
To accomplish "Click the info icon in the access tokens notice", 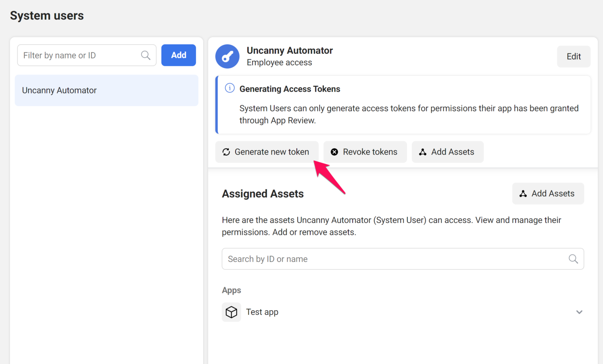I will click(x=229, y=88).
